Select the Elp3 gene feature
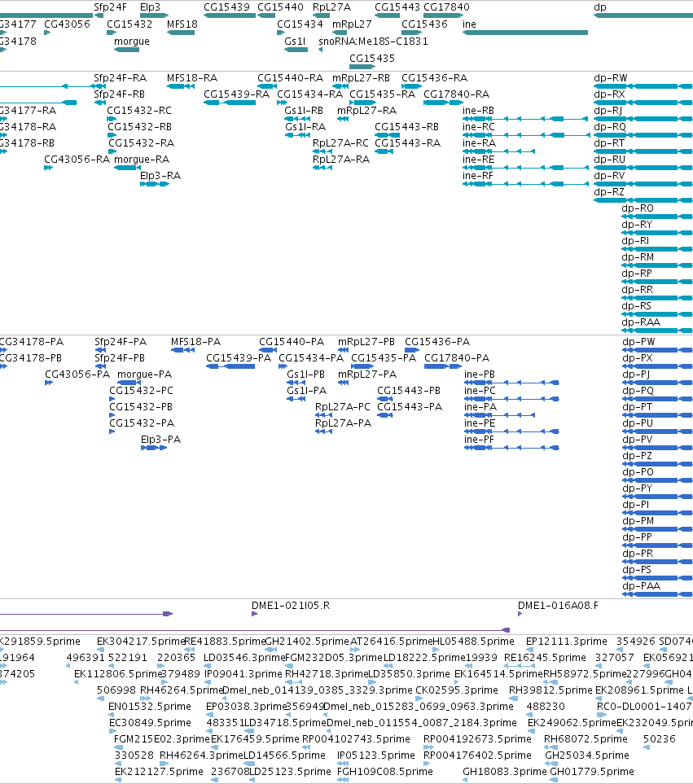The height and width of the screenshot is (784, 693). [x=154, y=15]
